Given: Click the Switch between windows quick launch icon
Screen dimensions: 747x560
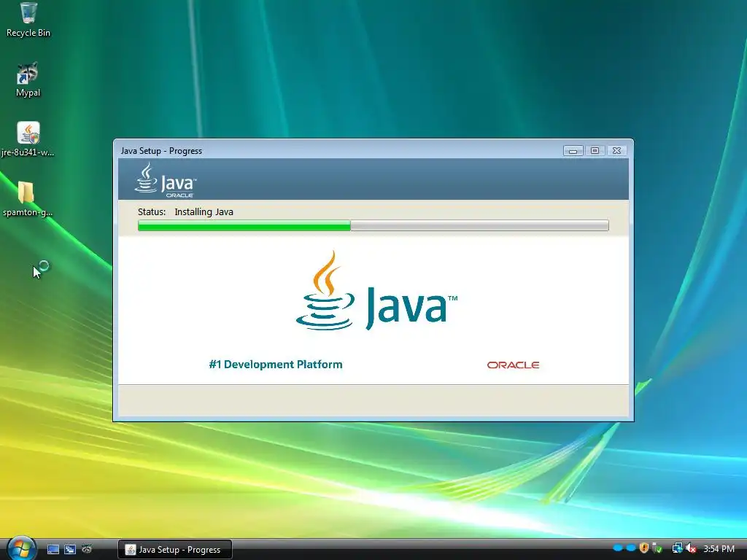Looking at the screenshot, I should pyautogui.click(x=70, y=549).
